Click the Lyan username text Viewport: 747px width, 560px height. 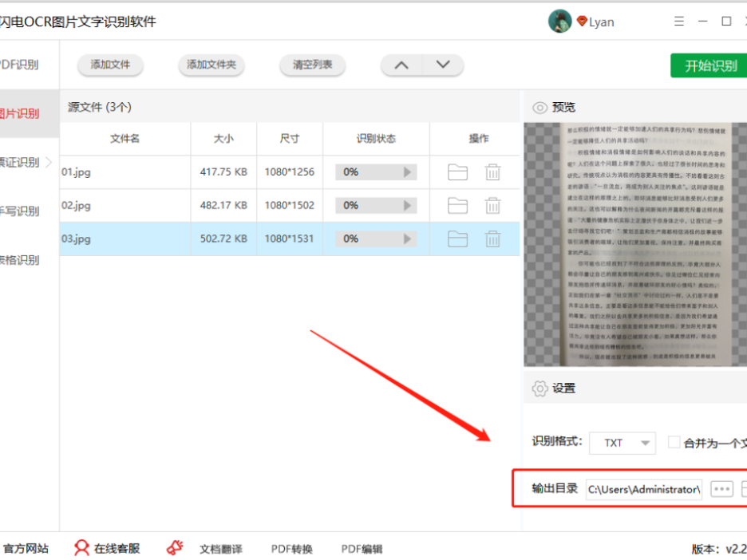tap(601, 22)
